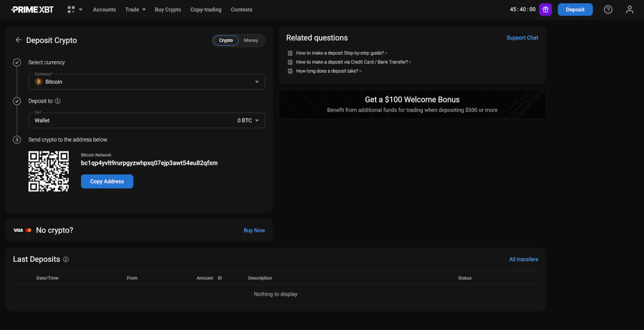Screen dimensions: 644x330
Task: Click document icon for Credit Card deposit question
Action: (290, 62)
